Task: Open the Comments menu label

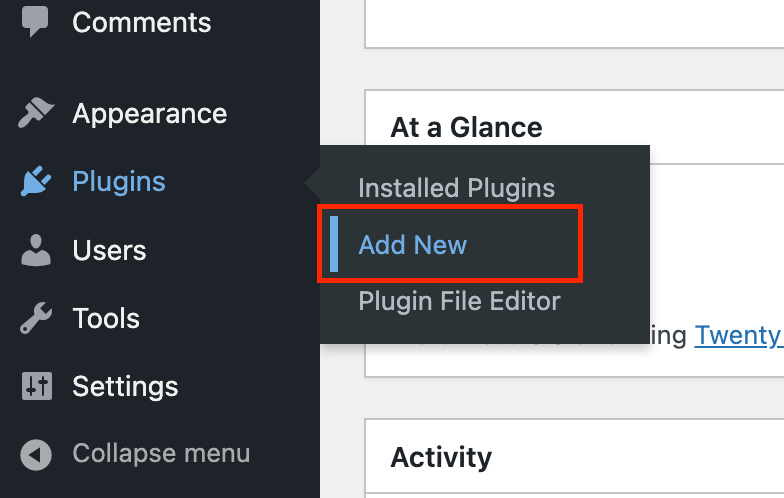Action: click(141, 22)
